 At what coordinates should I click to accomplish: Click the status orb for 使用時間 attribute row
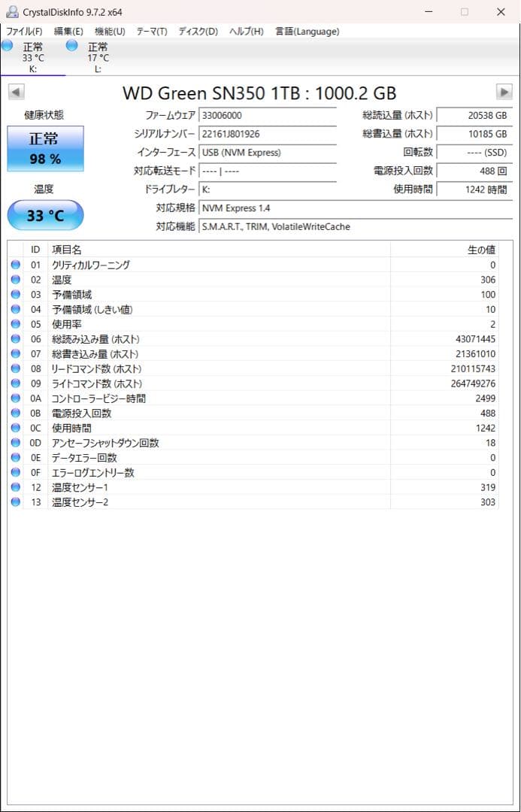coord(16,428)
